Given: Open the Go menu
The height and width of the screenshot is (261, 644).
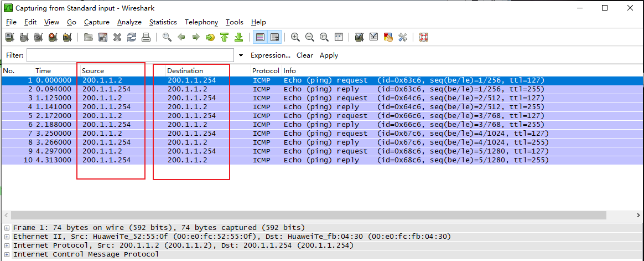Looking at the screenshot, I should [x=71, y=22].
